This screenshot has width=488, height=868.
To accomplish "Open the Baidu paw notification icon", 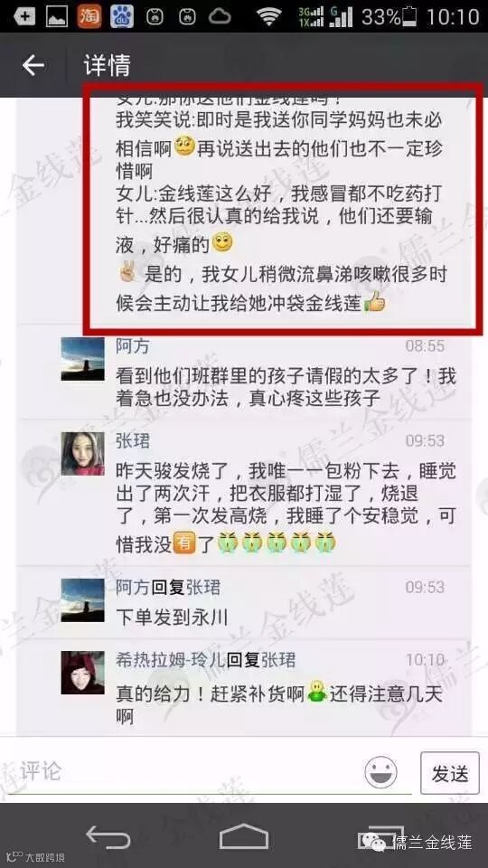I will (x=122, y=16).
